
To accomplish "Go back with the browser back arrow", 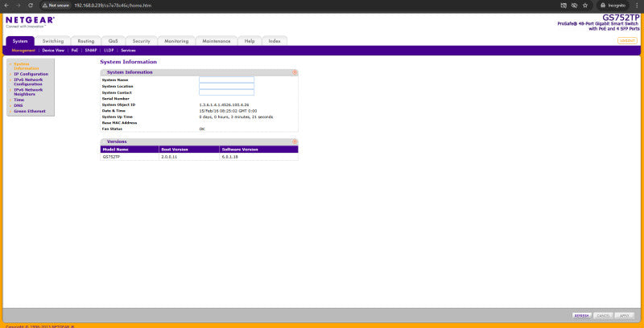I will click(6, 6).
